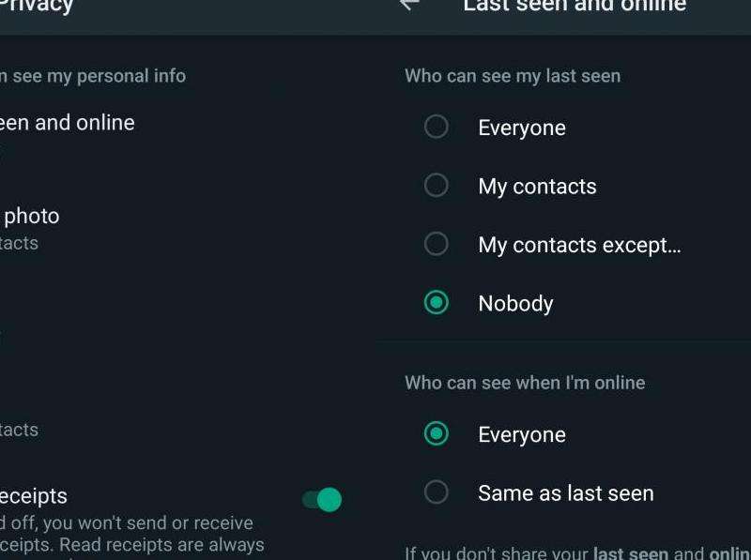Choose Same as last seen option
Screen dimensions: 751x560
tap(437, 492)
